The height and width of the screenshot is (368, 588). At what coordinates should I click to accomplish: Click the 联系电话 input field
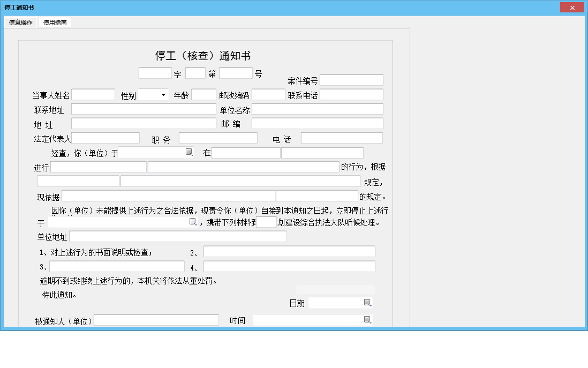pos(352,94)
